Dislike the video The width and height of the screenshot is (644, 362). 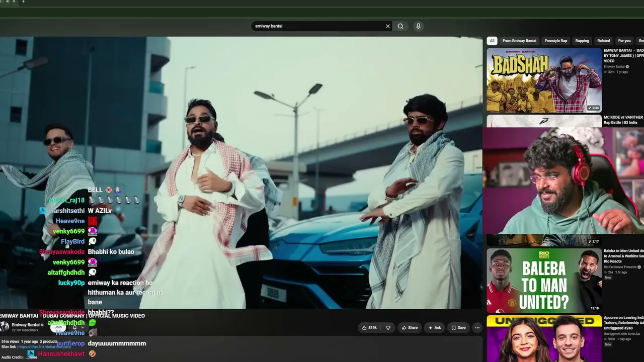pos(388,328)
